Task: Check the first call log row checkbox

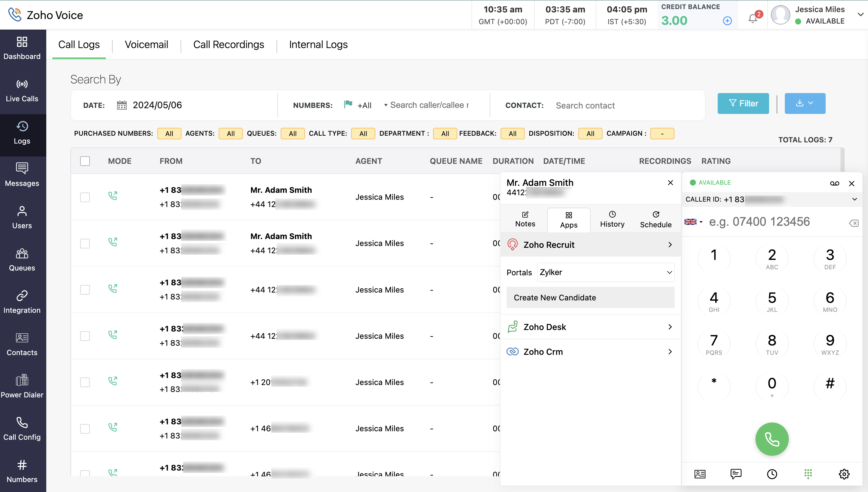Action: tap(85, 197)
